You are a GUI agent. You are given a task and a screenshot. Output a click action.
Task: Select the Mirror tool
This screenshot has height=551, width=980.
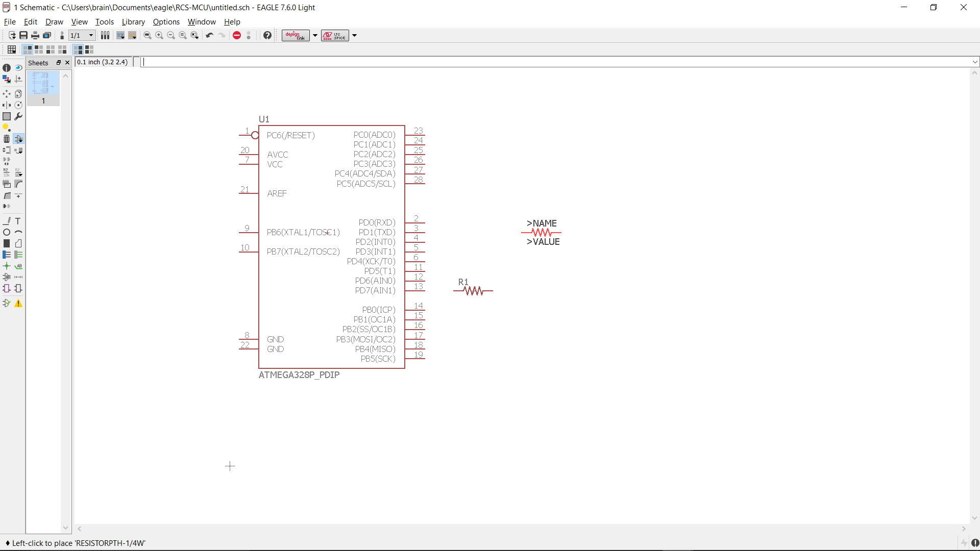[x=7, y=105]
